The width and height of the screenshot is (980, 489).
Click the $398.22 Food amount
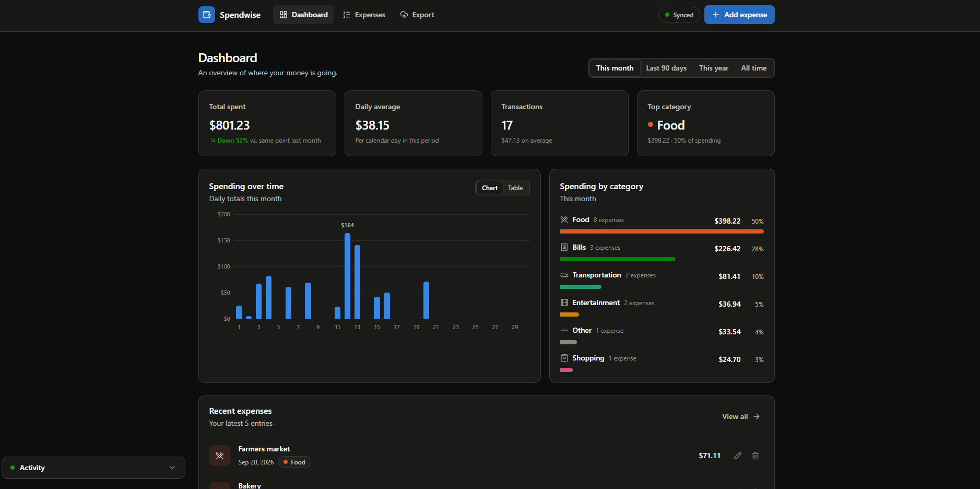click(x=727, y=221)
